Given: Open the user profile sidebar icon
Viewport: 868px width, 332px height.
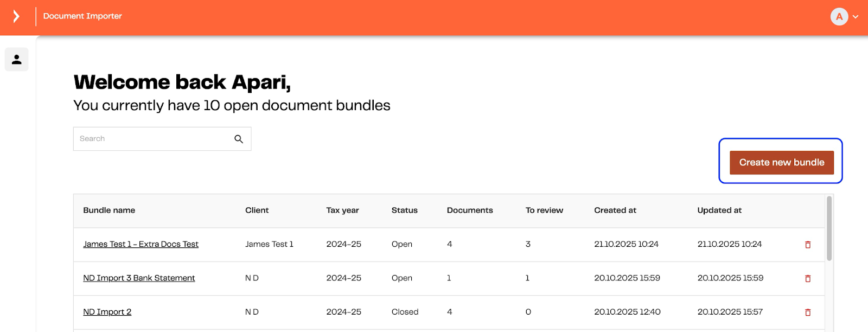Looking at the screenshot, I should pos(17,60).
